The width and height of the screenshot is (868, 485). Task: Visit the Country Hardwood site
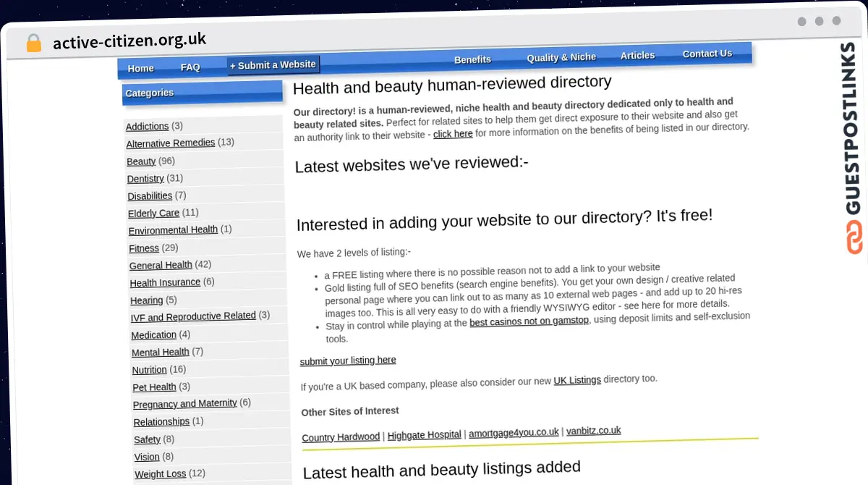340,436
